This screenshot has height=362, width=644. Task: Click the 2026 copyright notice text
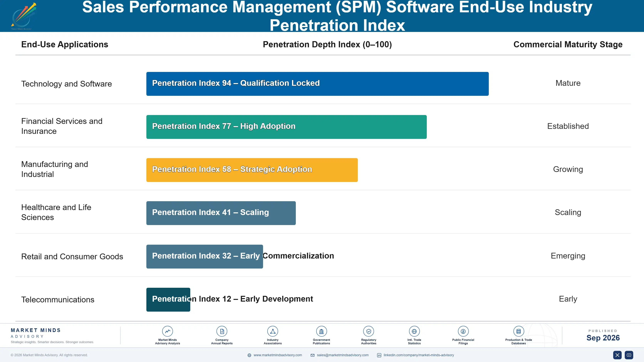(x=49, y=355)
